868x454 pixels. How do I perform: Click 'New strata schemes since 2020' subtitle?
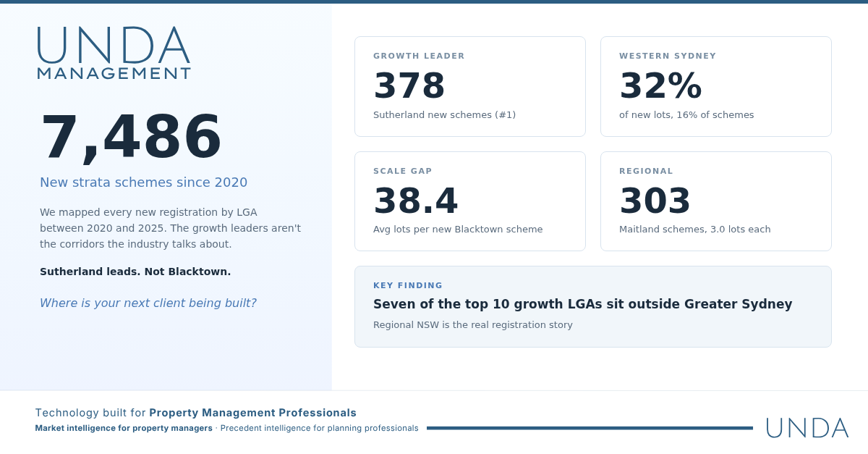click(x=143, y=182)
